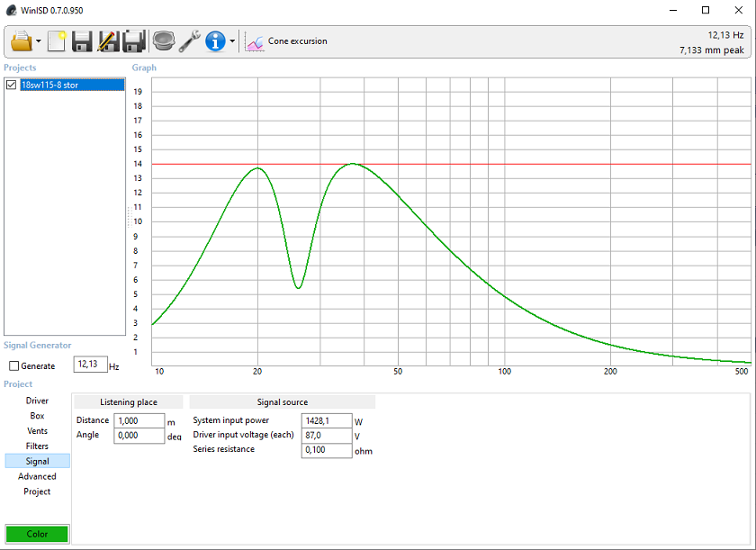Select the Signal tab
Screen dimensions: 756x550
(37, 461)
